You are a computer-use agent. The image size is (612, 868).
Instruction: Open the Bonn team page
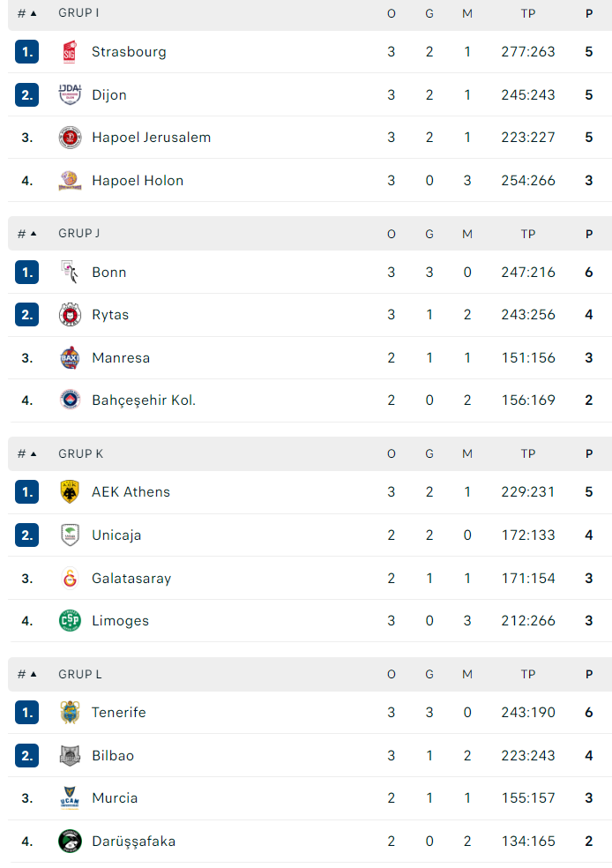[109, 273]
